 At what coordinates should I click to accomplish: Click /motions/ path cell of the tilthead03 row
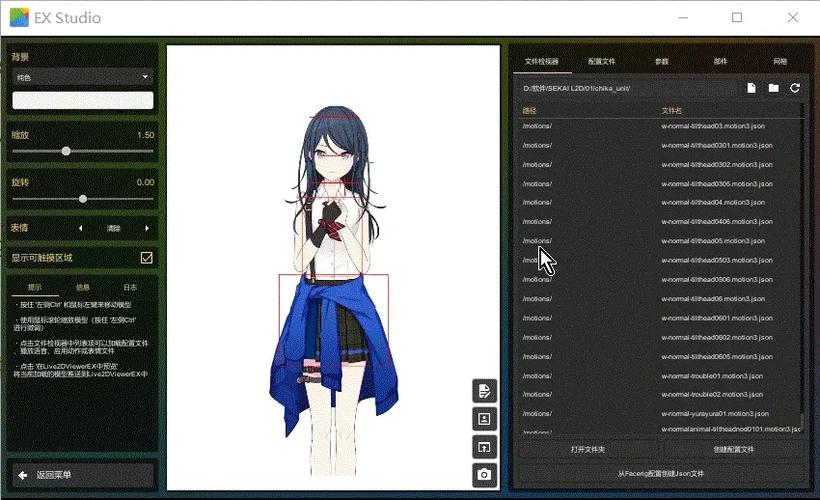[537, 126]
